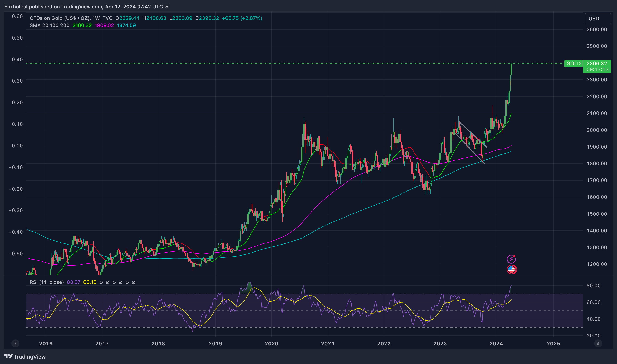Toggle the A auto-scale button

pos(598,343)
